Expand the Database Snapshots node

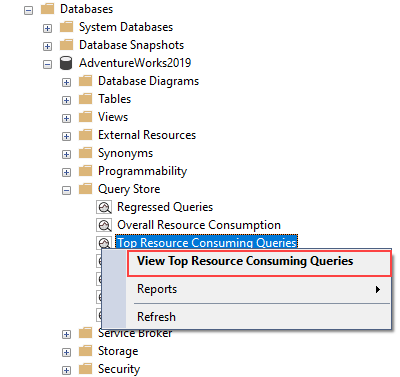pyautogui.click(x=47, y=46)
